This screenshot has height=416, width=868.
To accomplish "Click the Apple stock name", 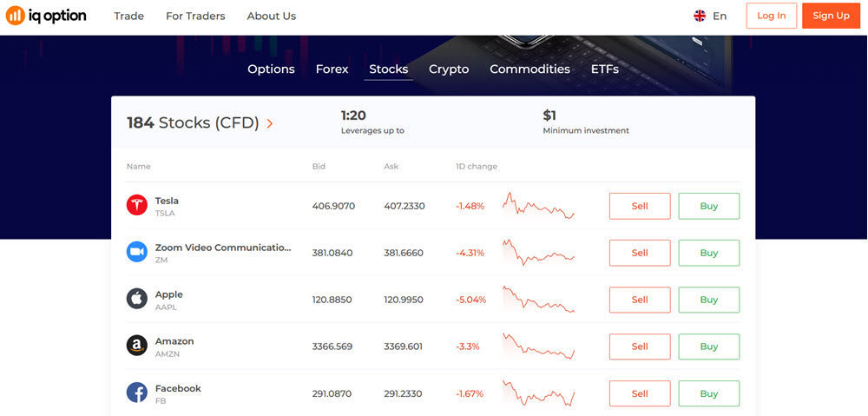I will (x=169, y=294).
